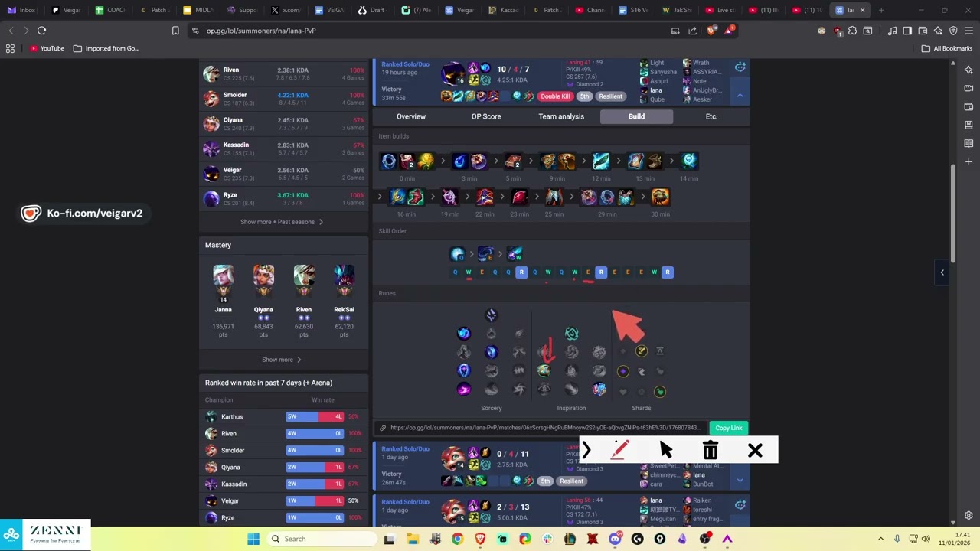Click the bookmark this page icon

click(x=175, y=31)
